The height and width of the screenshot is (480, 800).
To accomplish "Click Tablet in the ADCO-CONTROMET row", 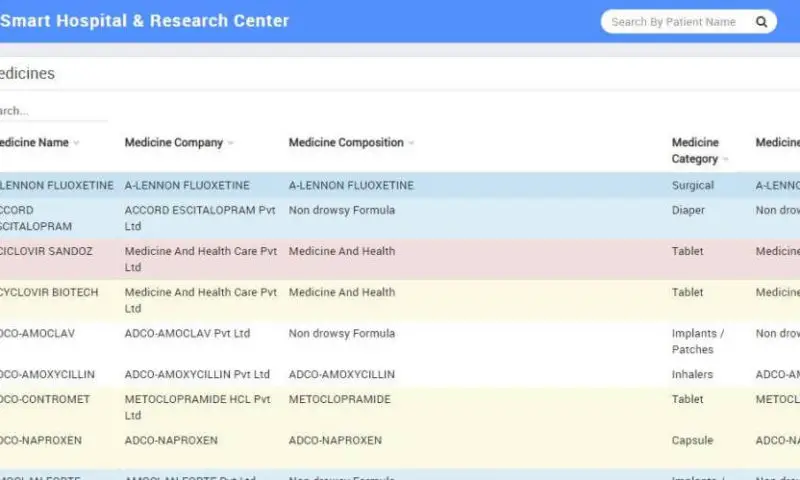I will [x=687, y=399].
